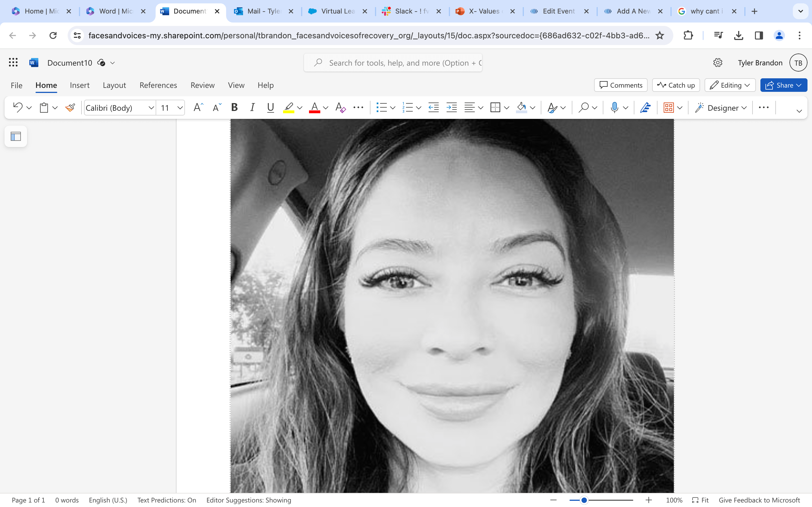Click the Catch up button

(x=676, y=85)
